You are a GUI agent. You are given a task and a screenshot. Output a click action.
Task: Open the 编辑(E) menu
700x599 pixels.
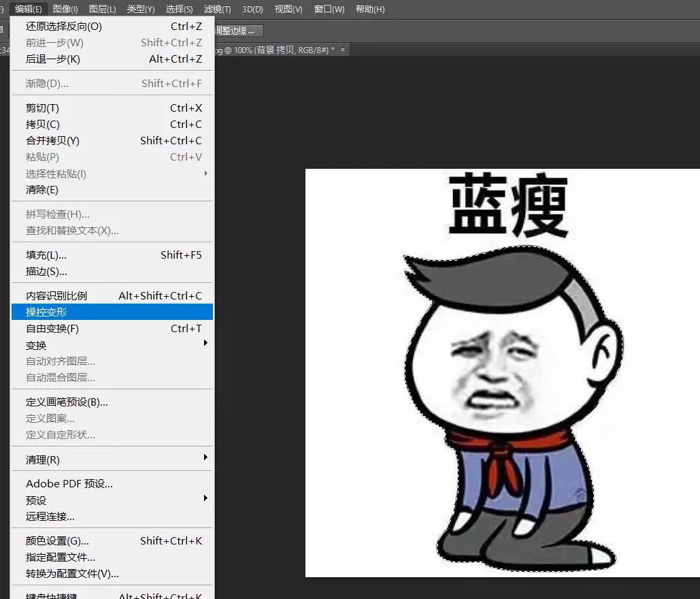pos(28,9)
